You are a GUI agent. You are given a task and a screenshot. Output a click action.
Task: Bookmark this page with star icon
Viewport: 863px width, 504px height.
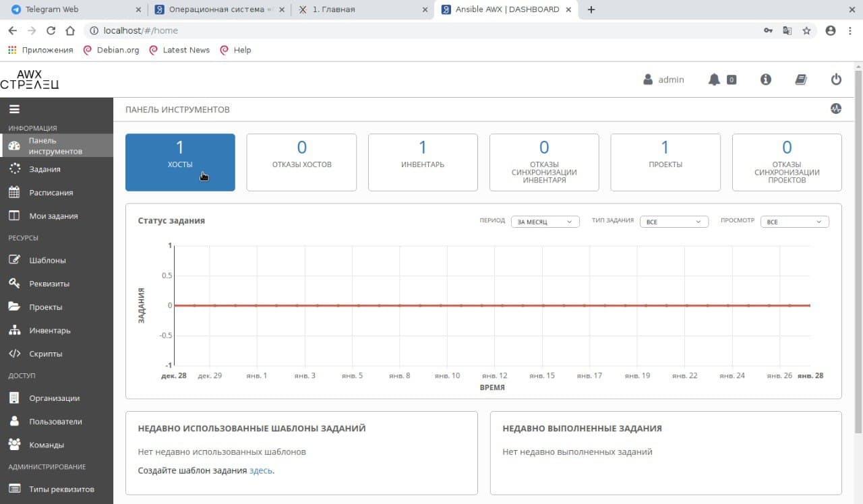(x=806, y=30)
